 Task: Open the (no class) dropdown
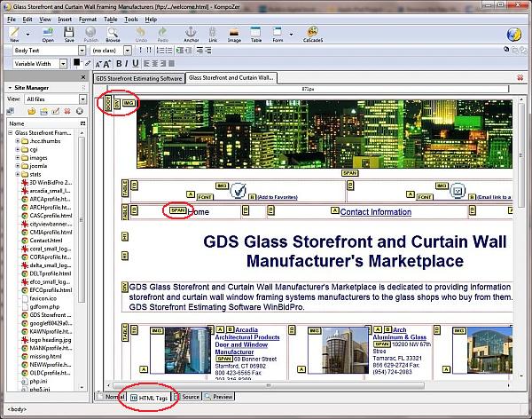coord(128,51)
